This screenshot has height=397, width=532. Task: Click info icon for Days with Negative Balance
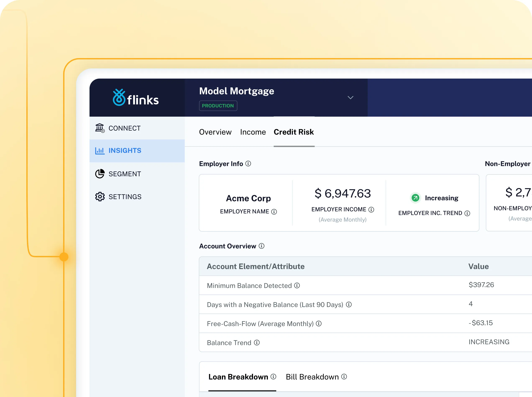click(349, 305)
